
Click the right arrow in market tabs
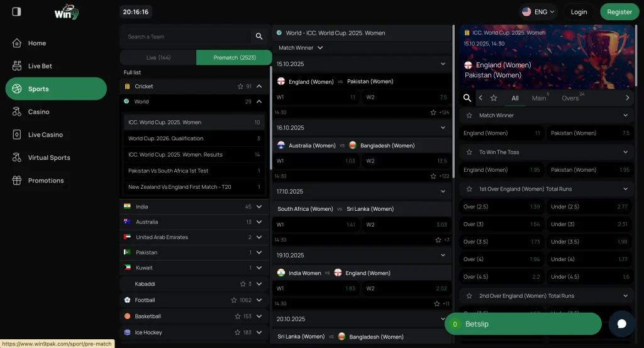627,98
